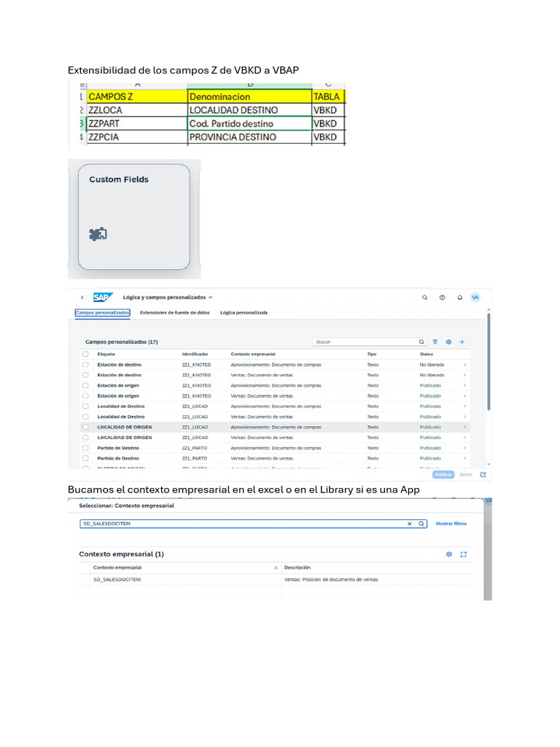The width and height of the screenshot is (560, 747).
Task: Click Etiqueta column header
Action: pyautogui.click(x=106, y=354)
